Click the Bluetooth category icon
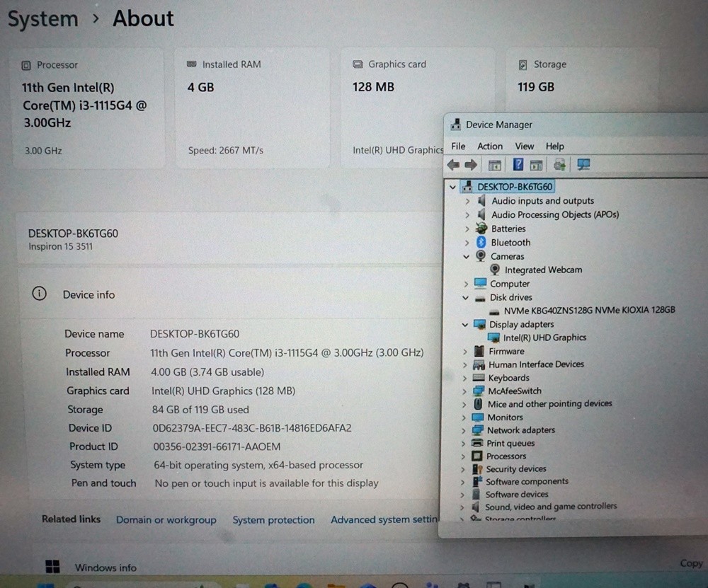This screenshot has height=588, width=708. (481, 242)
